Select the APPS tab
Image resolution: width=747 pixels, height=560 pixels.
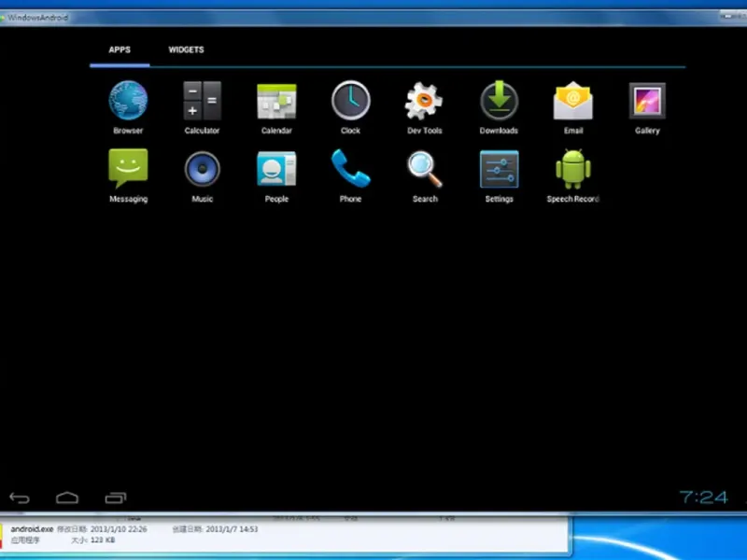[120, 49]
